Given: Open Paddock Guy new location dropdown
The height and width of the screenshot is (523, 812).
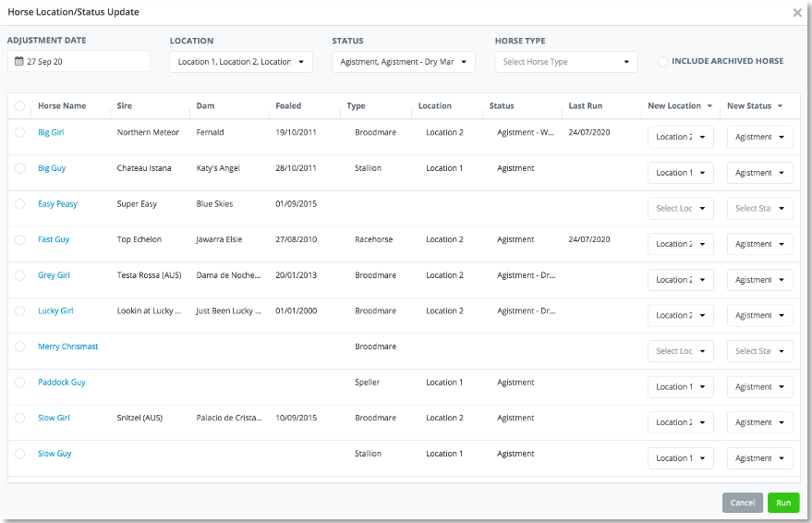Looking at the screenshot, I should coord(681,387).
